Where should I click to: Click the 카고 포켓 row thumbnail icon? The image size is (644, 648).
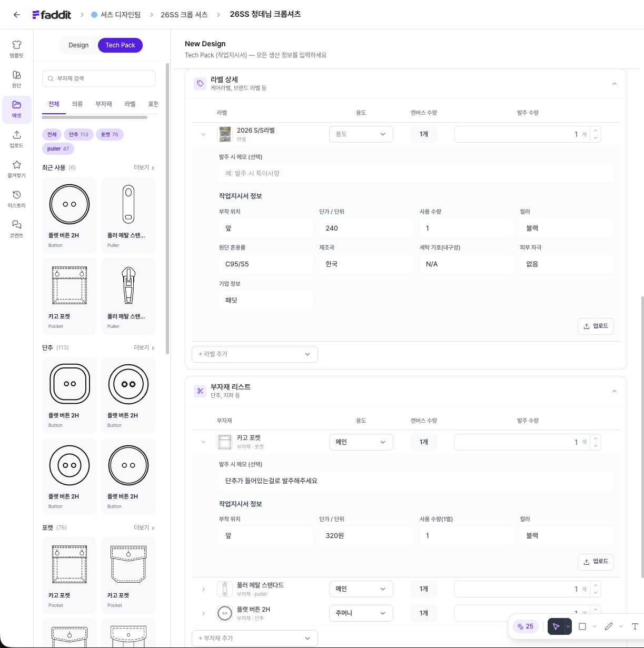225,442
